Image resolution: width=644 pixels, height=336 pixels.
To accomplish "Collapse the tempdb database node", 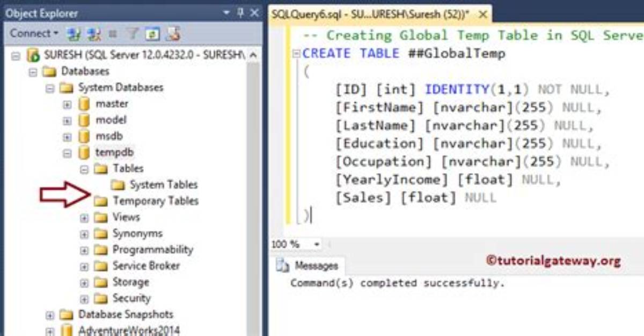I will (67, 153).
